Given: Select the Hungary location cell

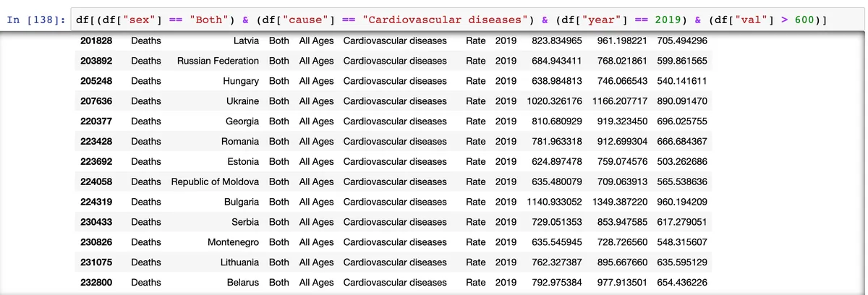Looking at the screenshot, I should [x=240, y=81].
